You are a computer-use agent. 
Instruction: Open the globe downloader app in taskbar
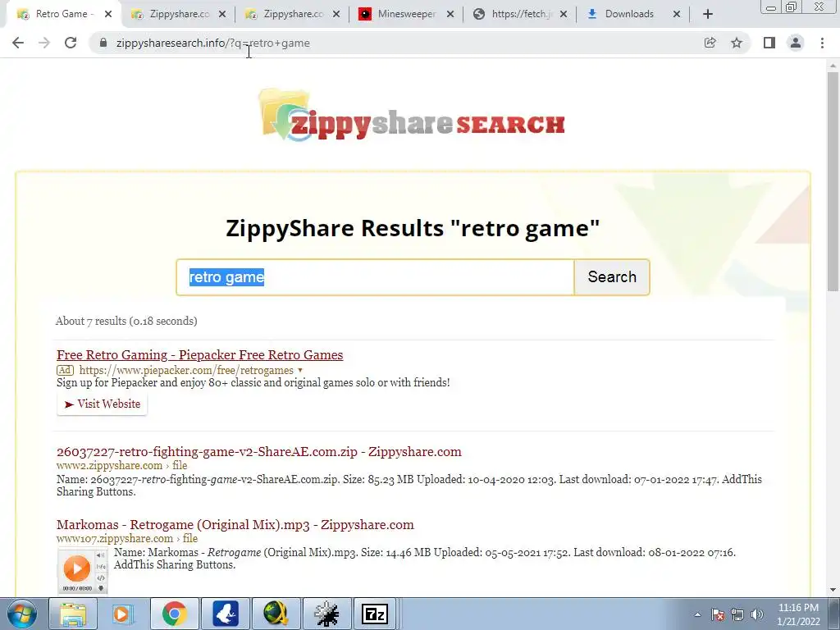pos(276,614)
